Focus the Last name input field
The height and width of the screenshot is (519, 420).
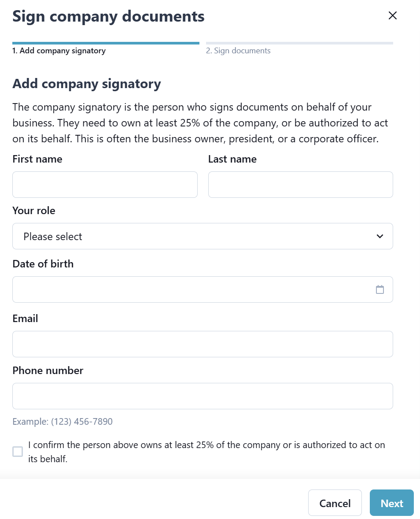pyautogui.click(x=300, y=185)
